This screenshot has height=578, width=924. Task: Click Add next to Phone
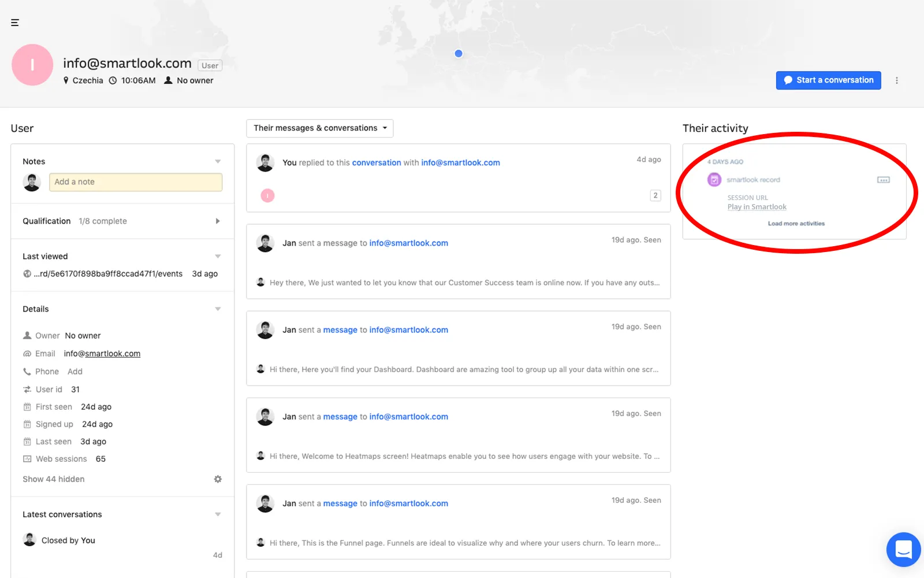point(75,372)
